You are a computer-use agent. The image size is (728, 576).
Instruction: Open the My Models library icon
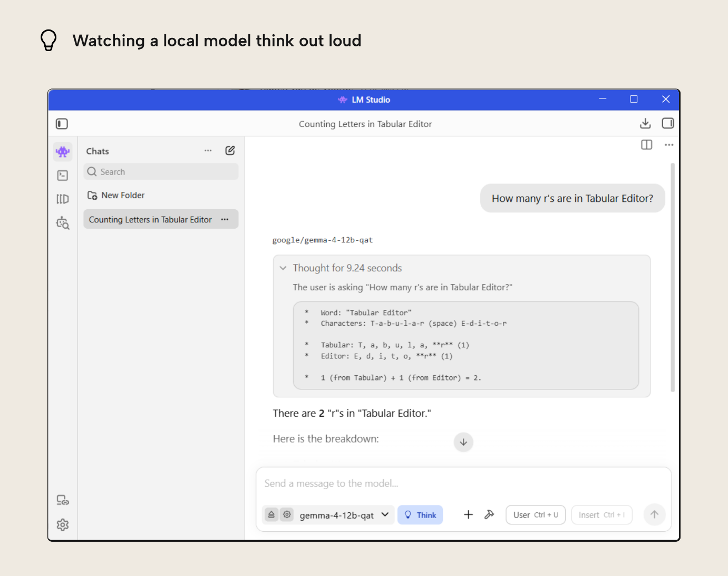coord(63,199)
